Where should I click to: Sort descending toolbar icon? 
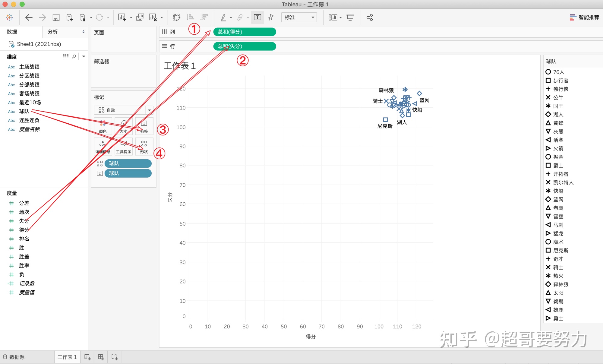(204, 17)
